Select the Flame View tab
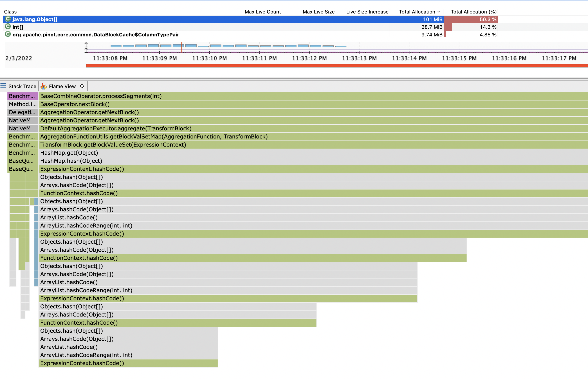This screenshot has width=588, height=379. coord(62,86)
